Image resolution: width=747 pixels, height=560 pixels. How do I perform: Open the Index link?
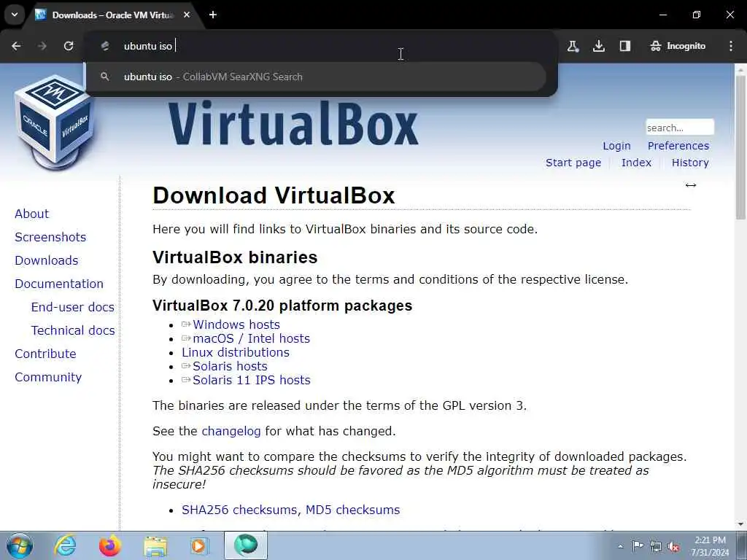tap(636, 163)
